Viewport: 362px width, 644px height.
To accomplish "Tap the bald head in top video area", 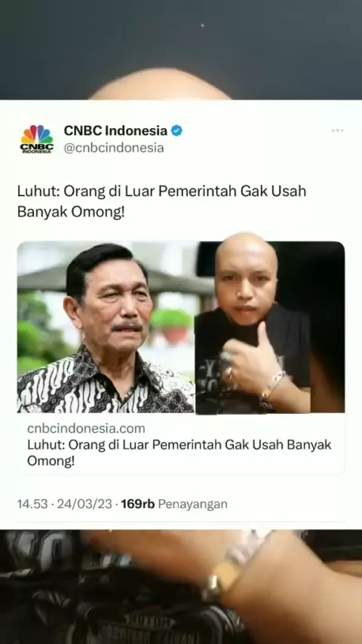I will click(x=160, y=85).
